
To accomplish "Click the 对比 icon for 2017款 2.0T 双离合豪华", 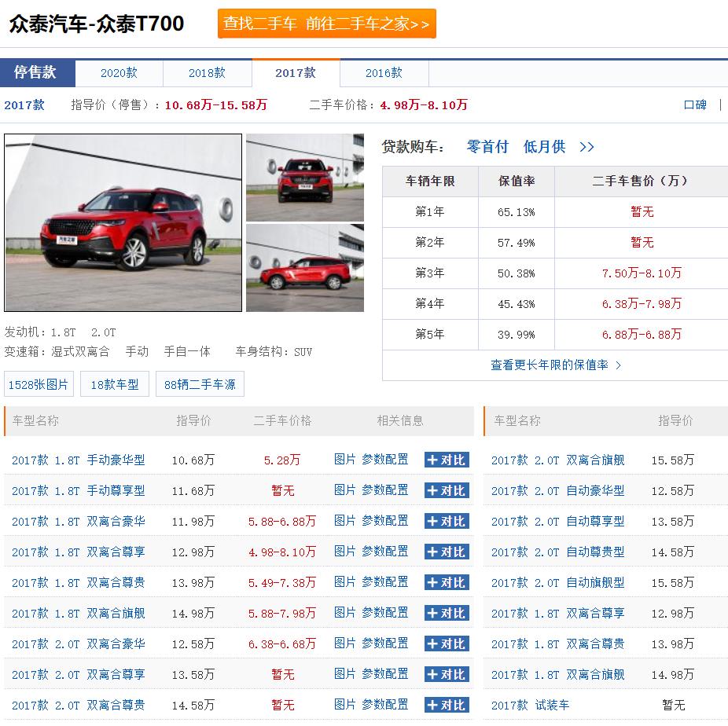I will point(446,643).
